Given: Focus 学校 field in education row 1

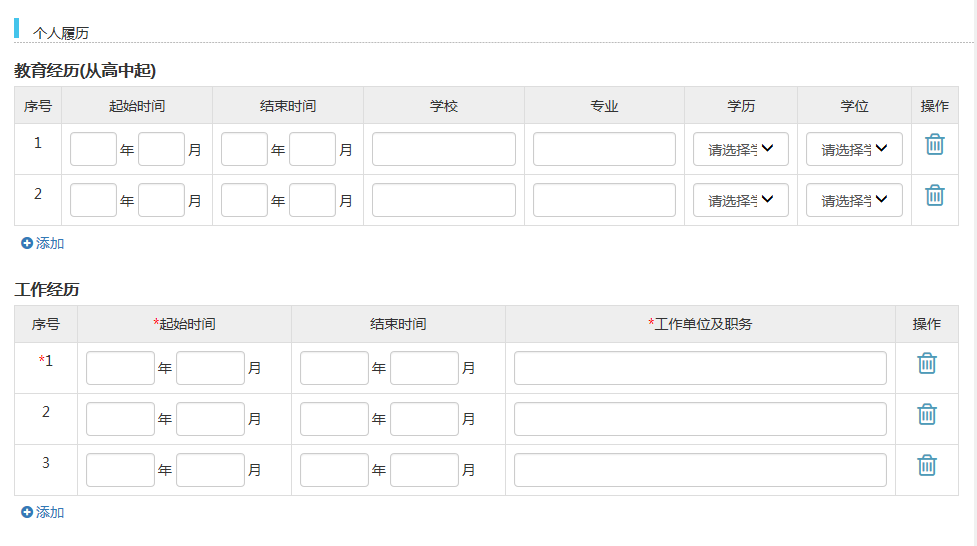Looking at the screenshot, I should click(x=443, y=149).
